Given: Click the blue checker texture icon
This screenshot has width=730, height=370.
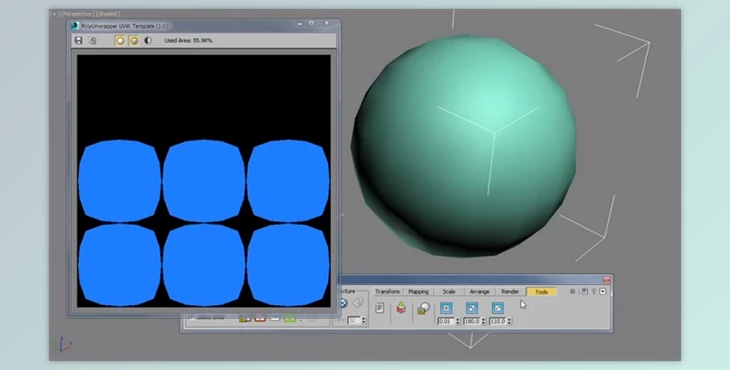Looking at the screenshot, I should (x=344, y=303).
